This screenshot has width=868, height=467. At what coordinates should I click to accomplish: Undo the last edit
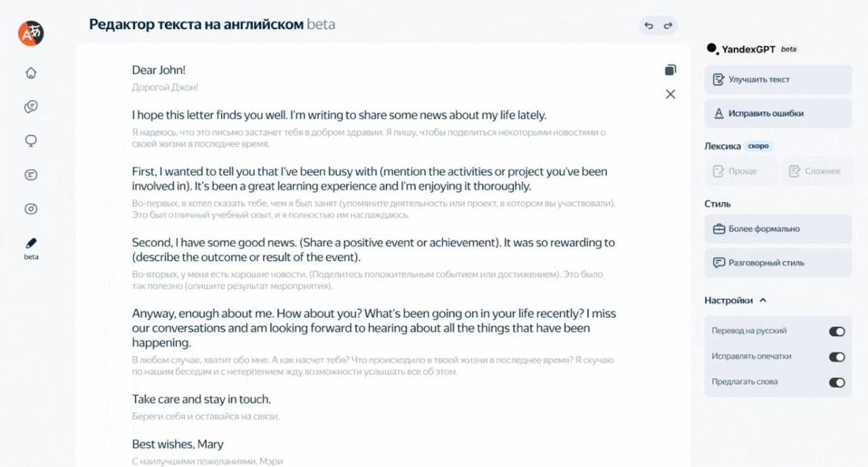tap(649, 26)
